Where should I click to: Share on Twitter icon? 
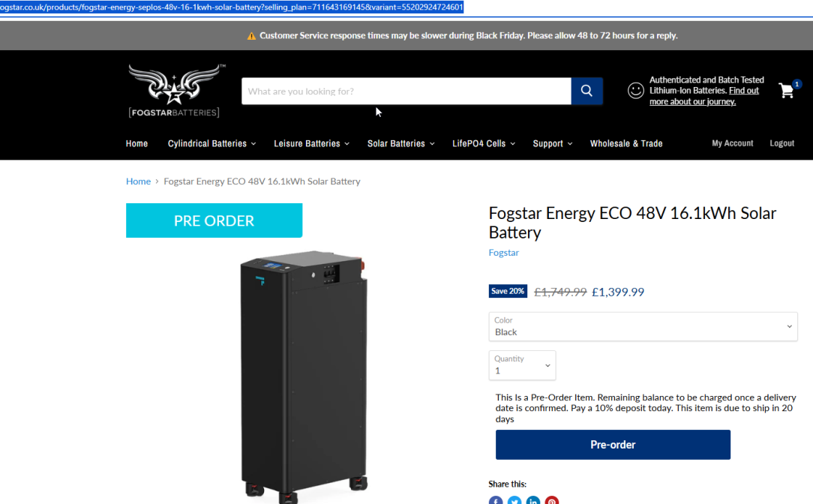pos(514,500)
